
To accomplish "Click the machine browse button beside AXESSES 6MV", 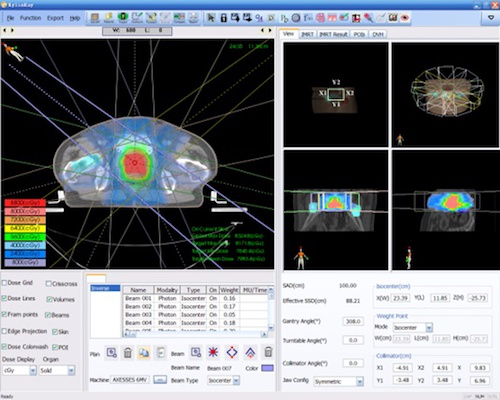I will pos(160,380).
